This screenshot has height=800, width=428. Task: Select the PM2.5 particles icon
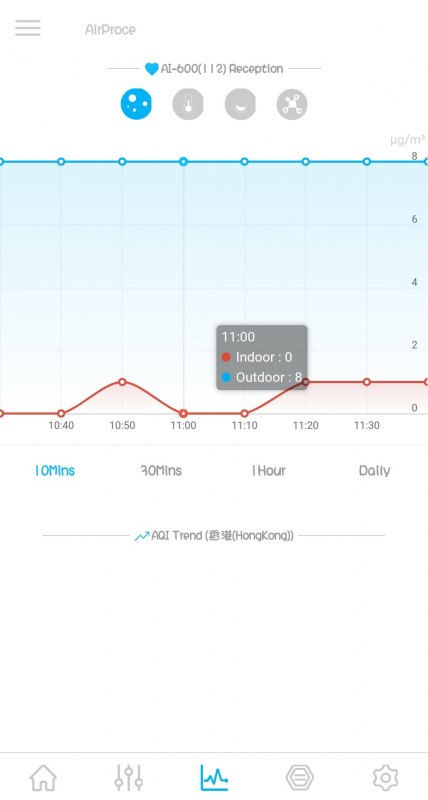point(136,104)
